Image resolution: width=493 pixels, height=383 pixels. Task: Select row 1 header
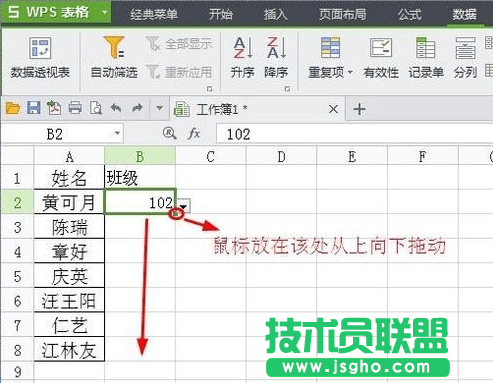[17, 177]
